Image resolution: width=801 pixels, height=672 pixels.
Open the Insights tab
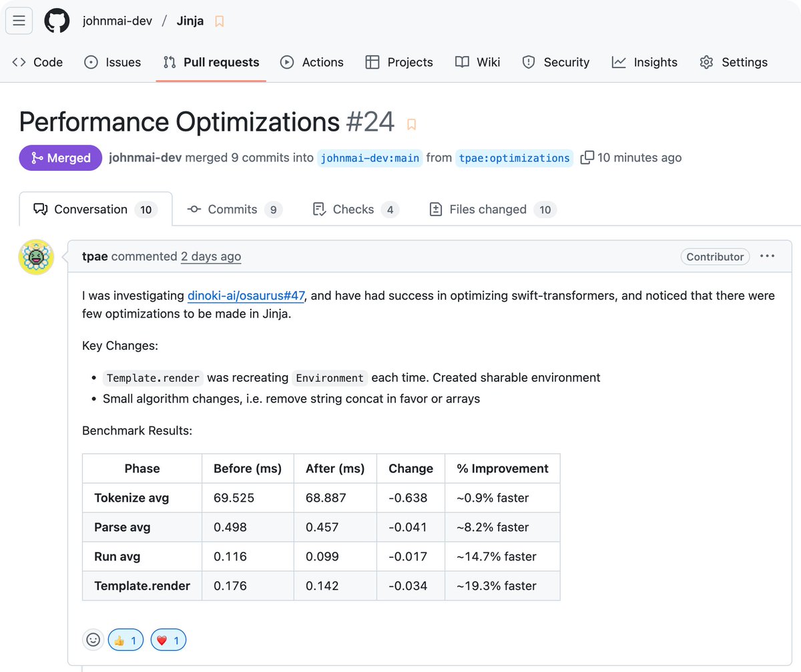[645, 62]
